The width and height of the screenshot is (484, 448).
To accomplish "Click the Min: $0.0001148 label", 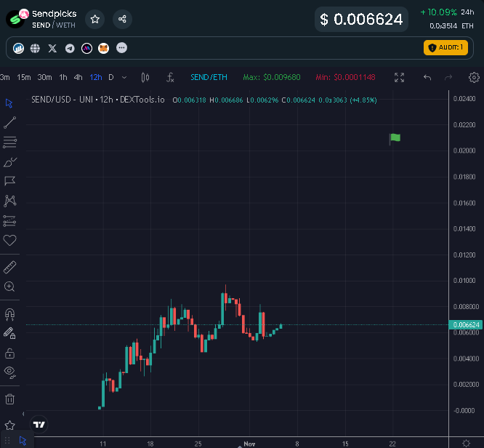I will click(x=345, y=77).
